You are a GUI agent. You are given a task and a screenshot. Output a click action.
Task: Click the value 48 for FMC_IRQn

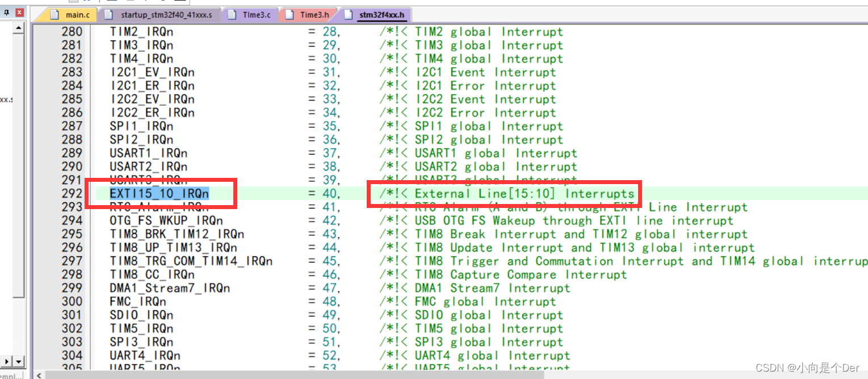(x=329, y=302)
